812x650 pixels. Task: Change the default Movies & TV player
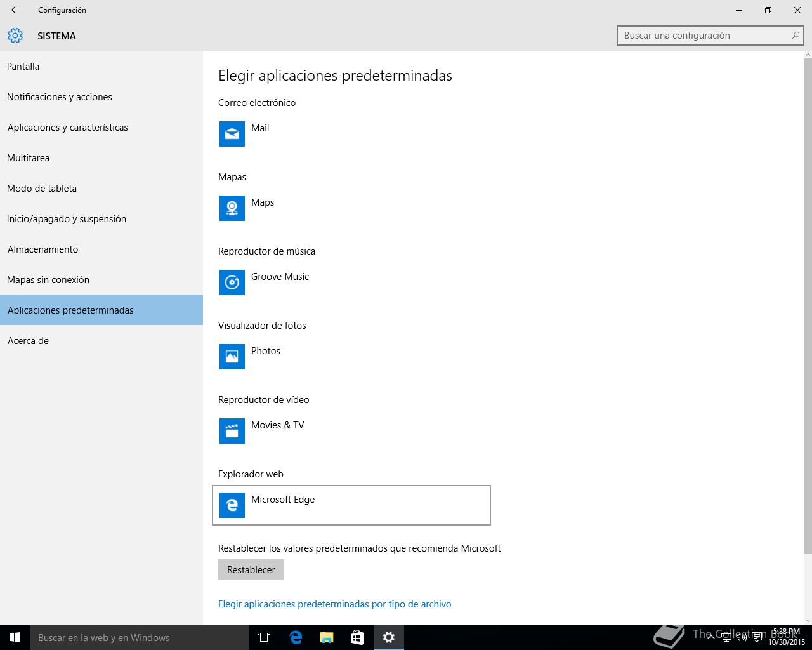(351, 431)
